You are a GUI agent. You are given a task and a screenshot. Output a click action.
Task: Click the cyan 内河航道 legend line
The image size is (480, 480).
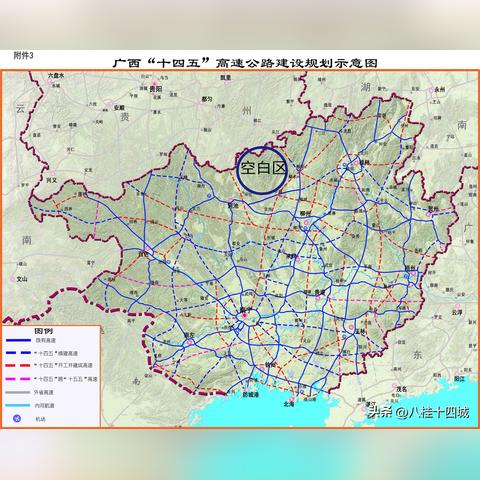(18, 405)
